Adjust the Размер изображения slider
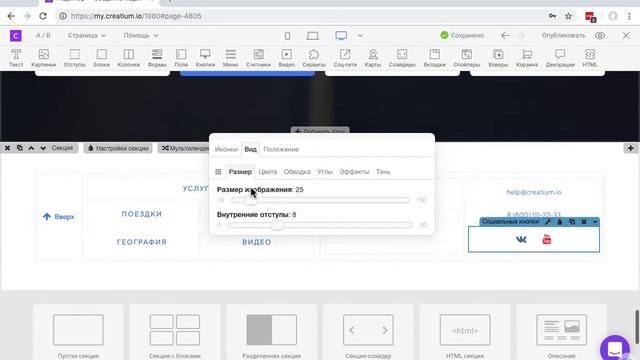The width and height of the screenshot is (640, 360). click(x=320, y=200)
